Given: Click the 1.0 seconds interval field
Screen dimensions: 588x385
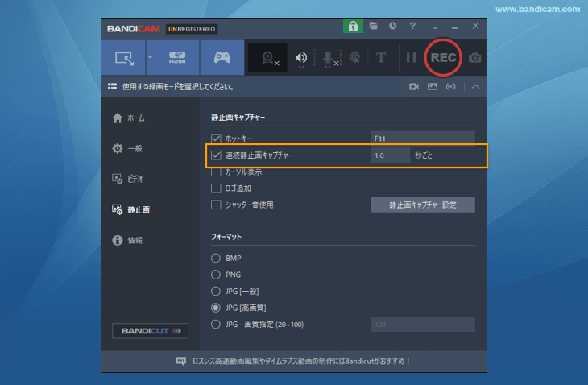Looking at the screenshot, I should (390, 155).
